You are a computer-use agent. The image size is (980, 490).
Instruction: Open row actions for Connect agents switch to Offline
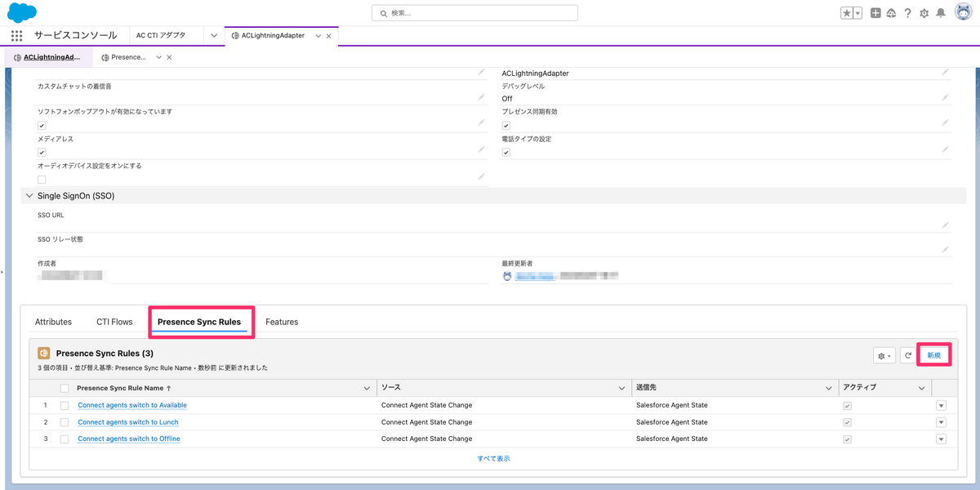941,439
